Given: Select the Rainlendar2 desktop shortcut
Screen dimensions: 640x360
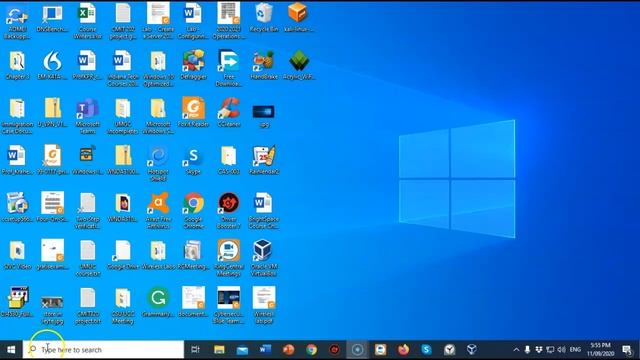Looking at the screenshot, I should tap(264, 160).
